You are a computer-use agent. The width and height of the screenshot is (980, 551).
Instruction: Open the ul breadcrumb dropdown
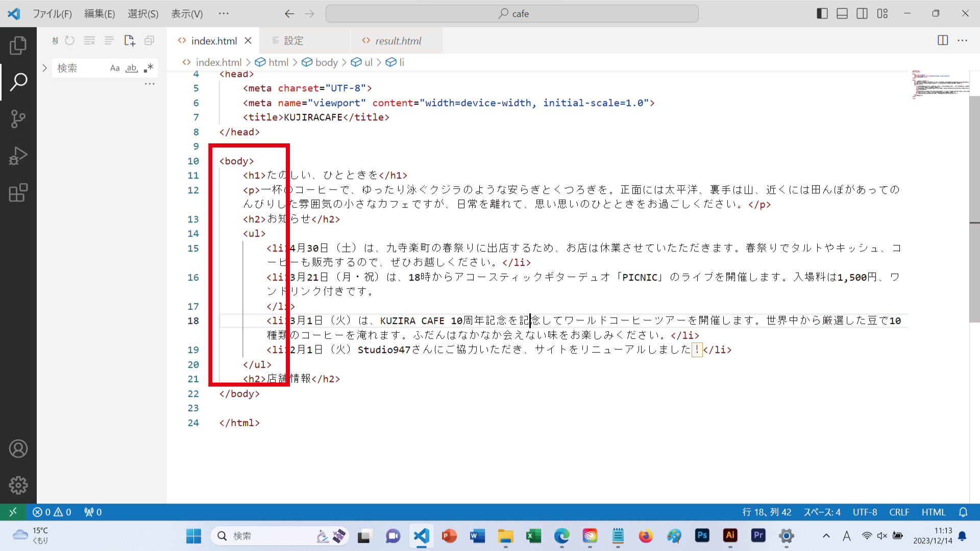(367, 62)
